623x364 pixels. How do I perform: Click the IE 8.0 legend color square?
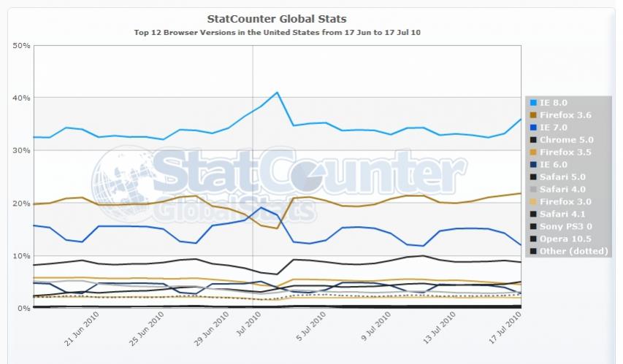click(x=532, y=102)
